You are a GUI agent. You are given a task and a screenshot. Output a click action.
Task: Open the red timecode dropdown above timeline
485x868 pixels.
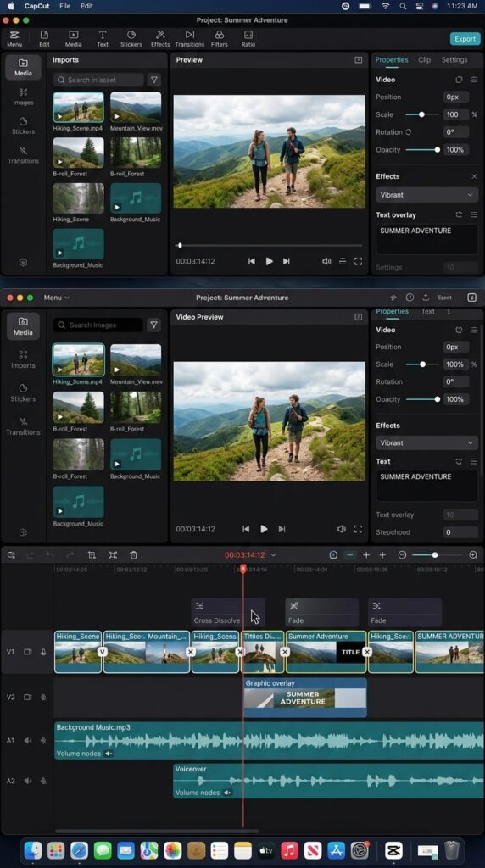click(x=273, y=554)
